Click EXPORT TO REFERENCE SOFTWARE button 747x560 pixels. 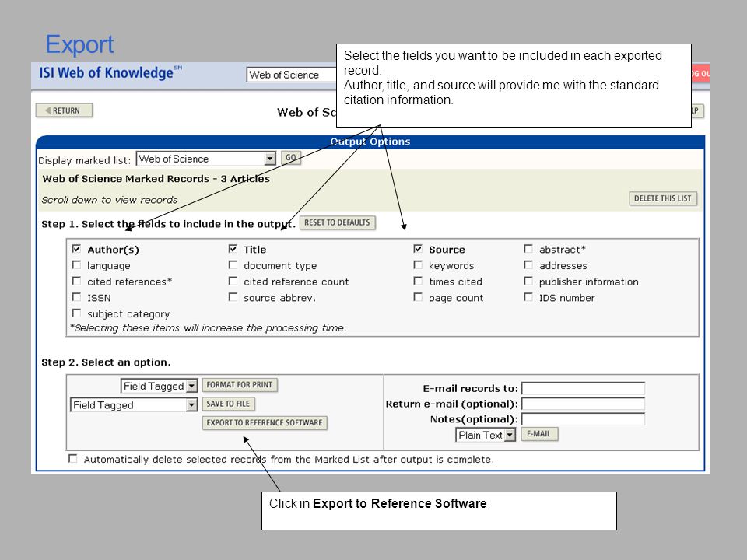tap(265, 423)
